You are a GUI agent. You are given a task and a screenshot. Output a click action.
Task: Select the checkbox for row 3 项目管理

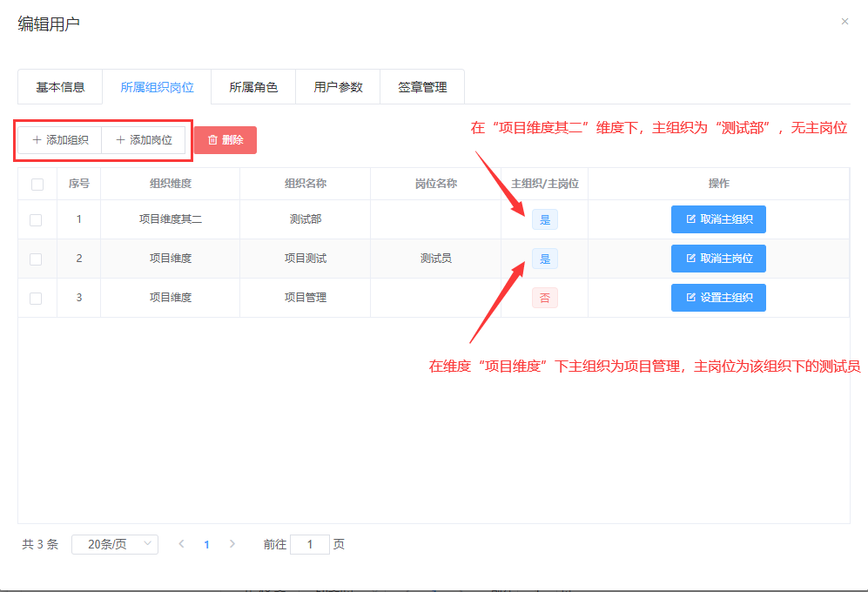(x=36, y=299)
